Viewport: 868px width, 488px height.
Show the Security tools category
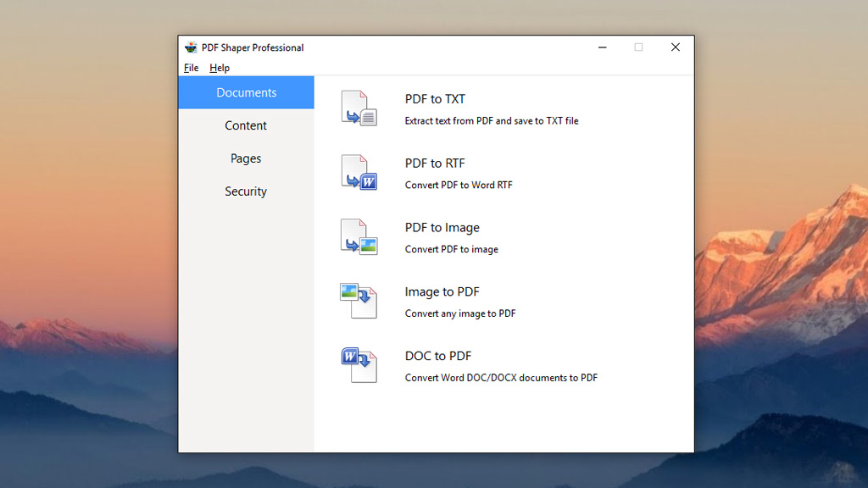(x=246, y=191)
